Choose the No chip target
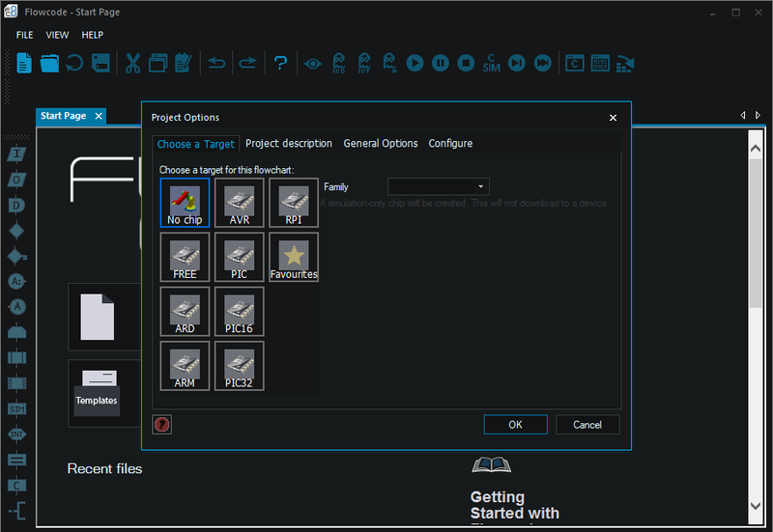This screenshot has width=773, height=532. coord(185,203)
